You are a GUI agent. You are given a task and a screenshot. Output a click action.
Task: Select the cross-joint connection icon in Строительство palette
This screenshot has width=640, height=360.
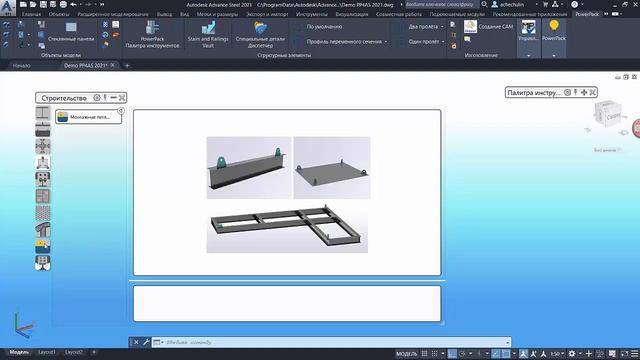[42, 146]
